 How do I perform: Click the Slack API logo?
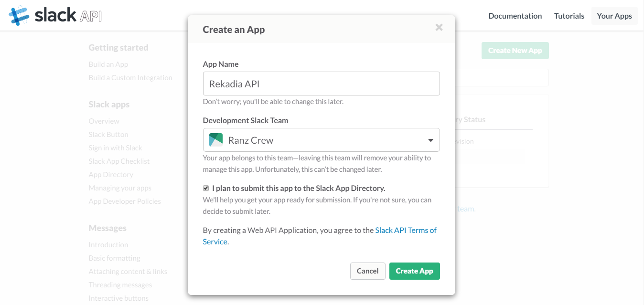55,15
